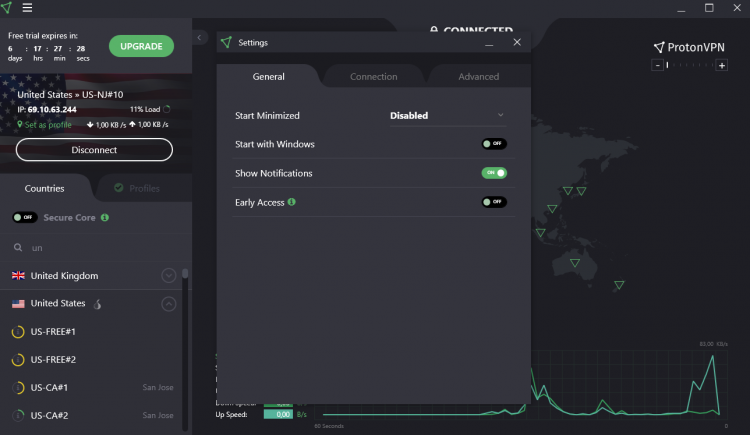Click the P2P icon beside United States

(97, 304)
